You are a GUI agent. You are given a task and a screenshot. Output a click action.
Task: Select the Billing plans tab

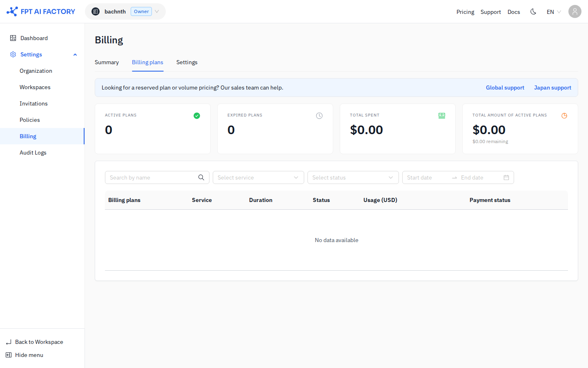point(147,62)
